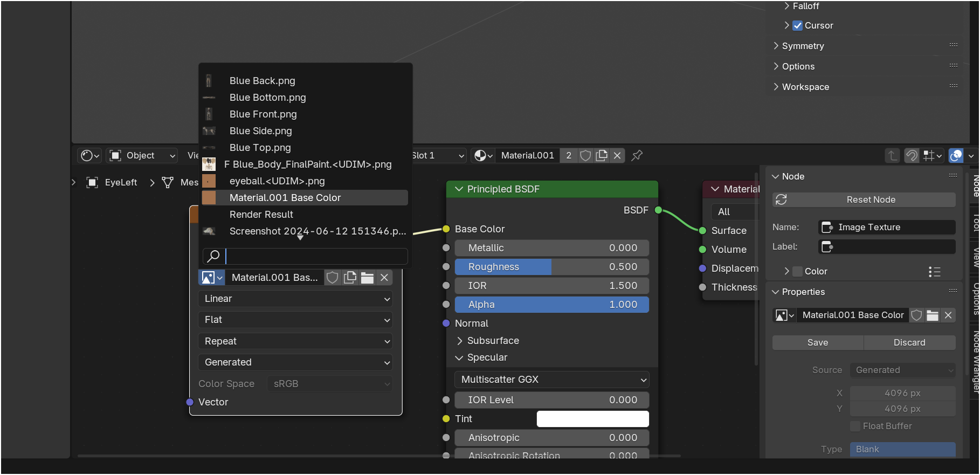Toggle the Float Buffer checkbox
The height and width of the screenshot is (475, 980).
click(855, 426)
